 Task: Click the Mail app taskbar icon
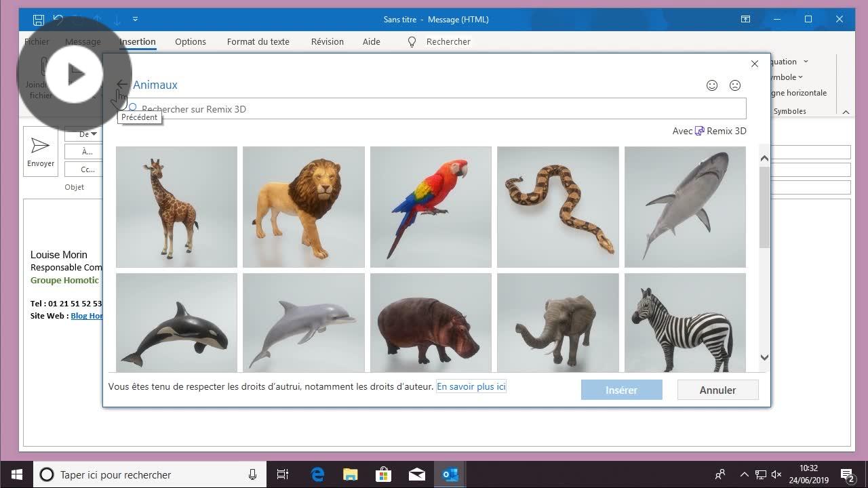coord(416,474)
